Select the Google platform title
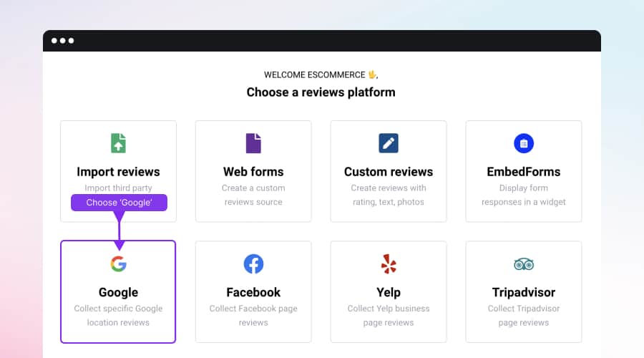Screen dimensions: 644x358 coord(118,292)
